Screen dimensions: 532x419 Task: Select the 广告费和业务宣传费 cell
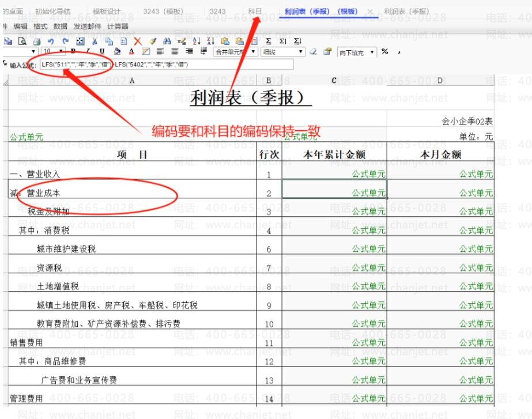coord(133,376)
